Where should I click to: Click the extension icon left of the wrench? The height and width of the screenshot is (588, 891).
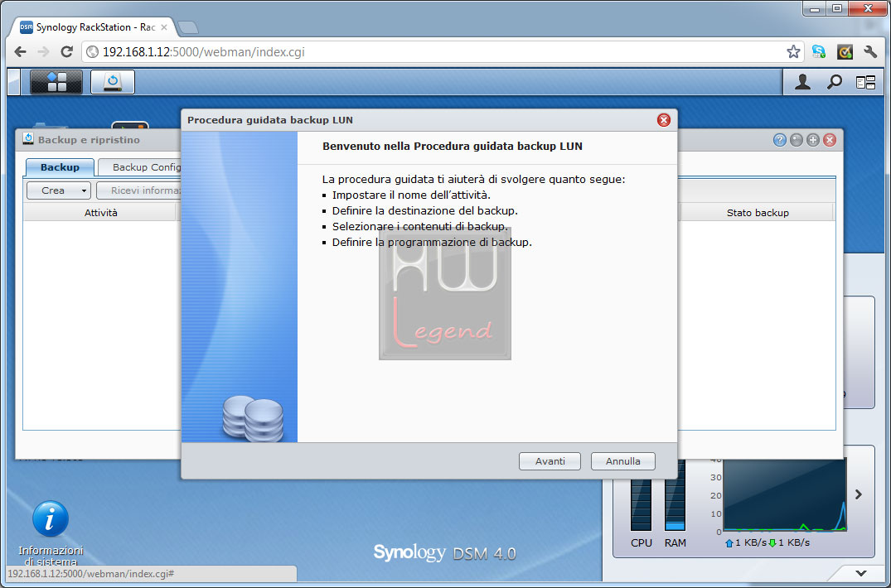[845, 51]
